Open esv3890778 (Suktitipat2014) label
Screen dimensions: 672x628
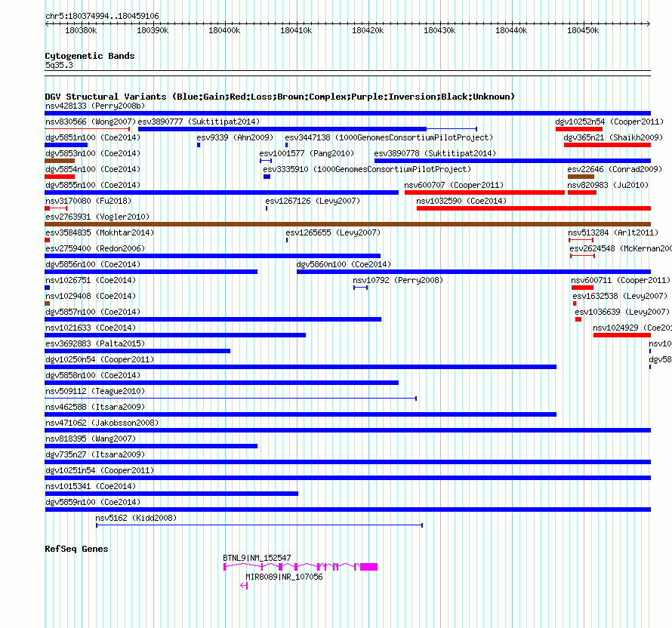coord(435,153)
